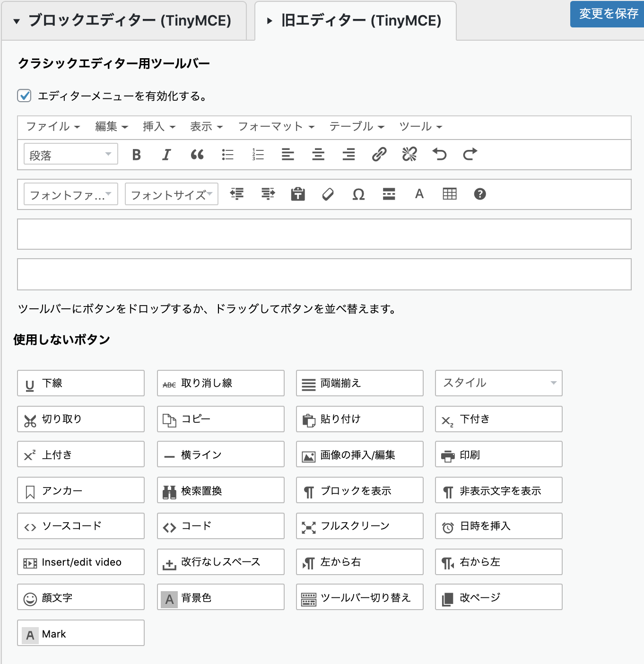Click the increase indent icon
Viewport: 644px width, 664px height.
pyautogui.click(x=268, y=194)
